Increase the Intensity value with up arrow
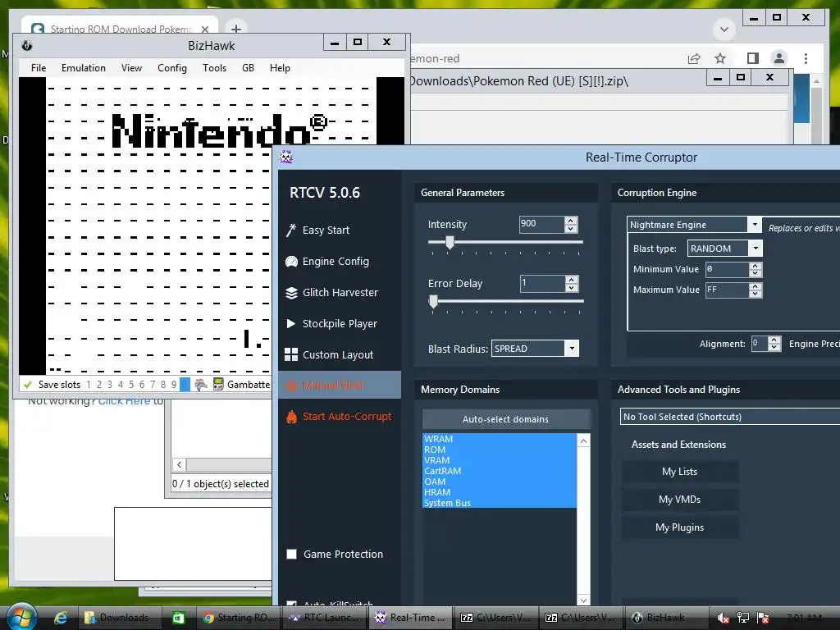Viewport: 840px width, 630px height. (571, 220)
